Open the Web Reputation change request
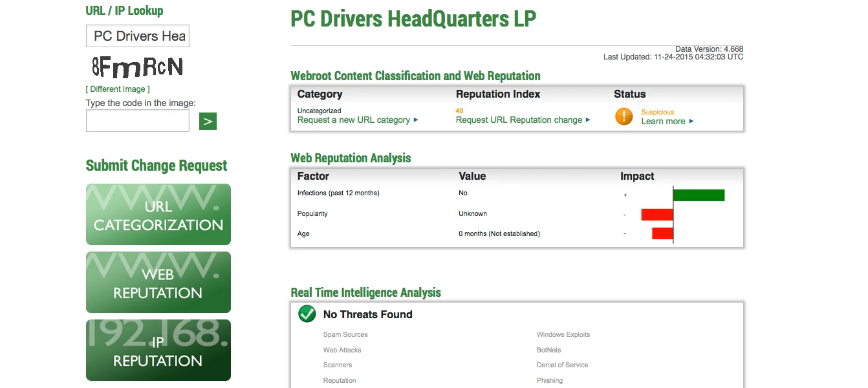 (158, 283)
